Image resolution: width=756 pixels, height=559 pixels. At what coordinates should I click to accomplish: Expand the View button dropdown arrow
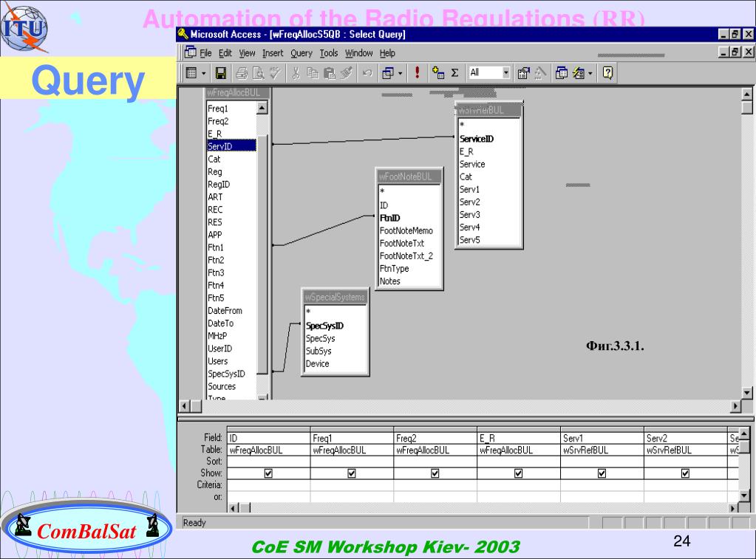[x=204, y=73]
